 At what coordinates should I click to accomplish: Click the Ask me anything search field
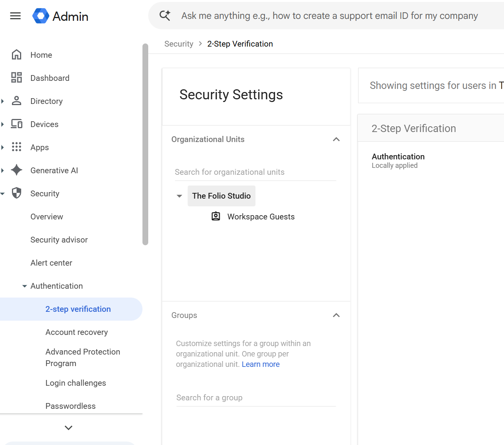pos(330,16)
